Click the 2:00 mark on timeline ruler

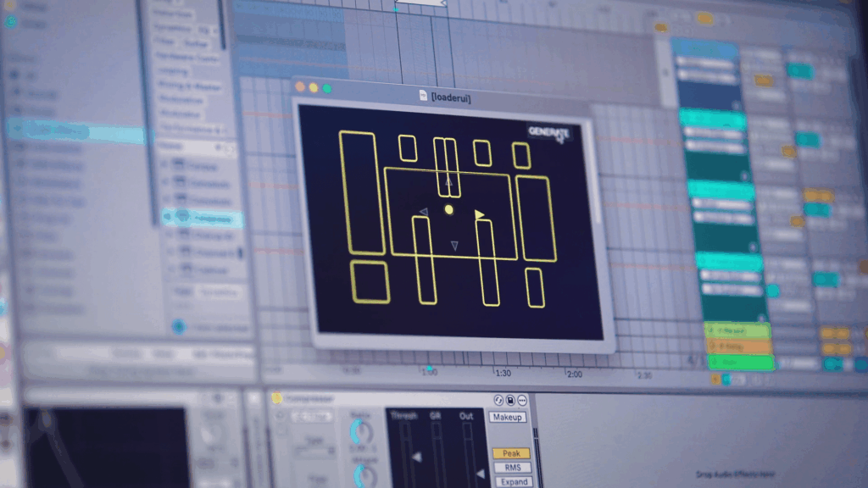pos(574,374)
